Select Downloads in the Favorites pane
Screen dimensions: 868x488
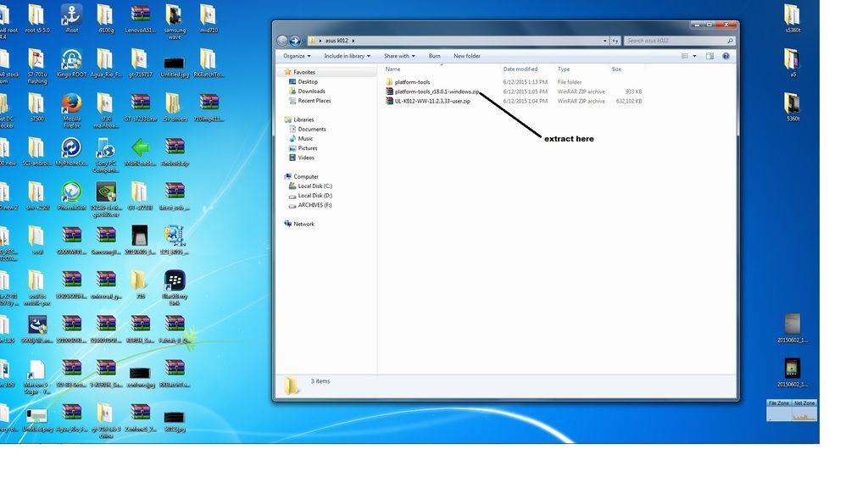click(x=311, y=91)
